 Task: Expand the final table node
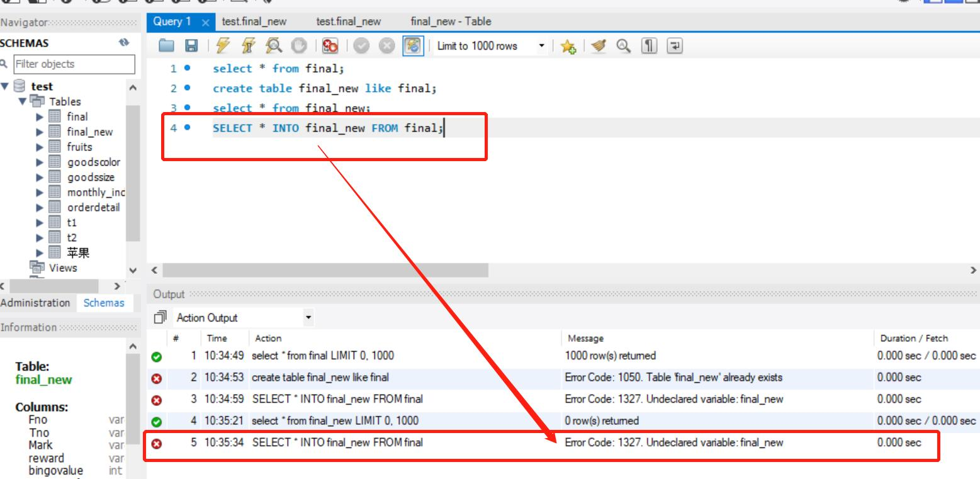pos(40,116)
